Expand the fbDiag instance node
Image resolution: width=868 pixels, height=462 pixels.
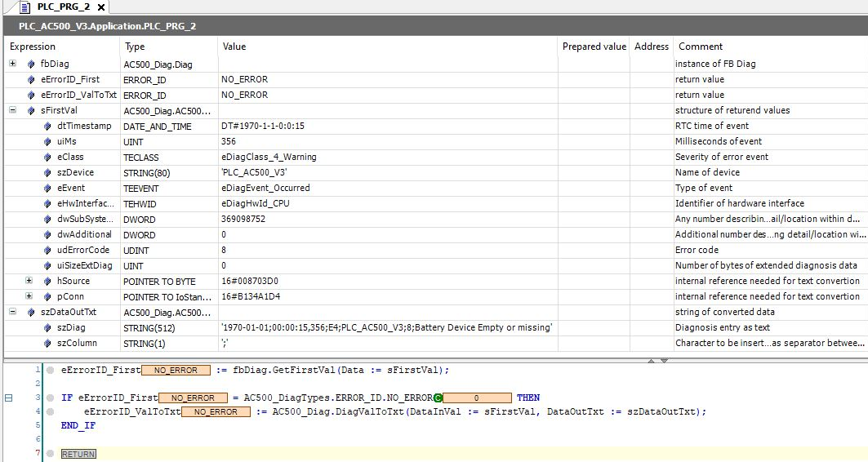coord(12,64)
